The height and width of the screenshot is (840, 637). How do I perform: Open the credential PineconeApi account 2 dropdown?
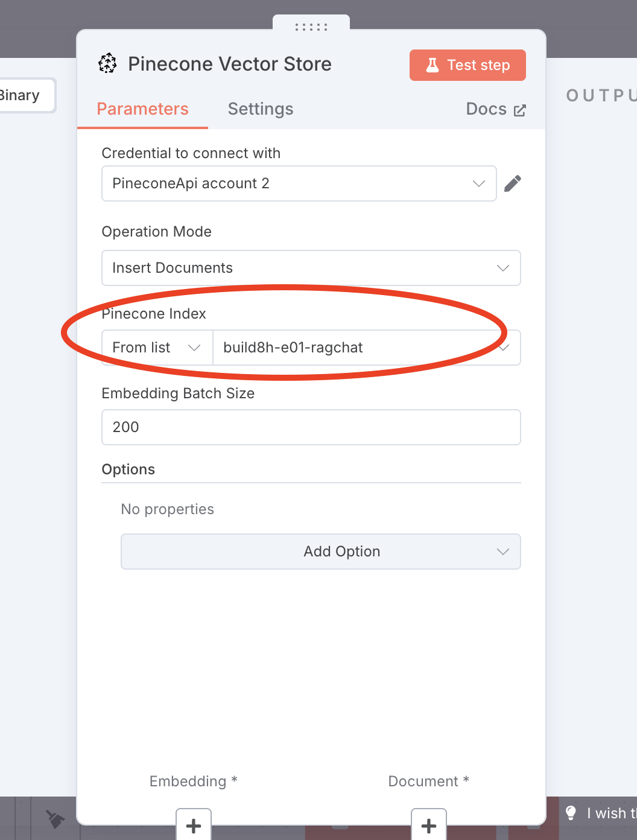(x=299, y=183)
